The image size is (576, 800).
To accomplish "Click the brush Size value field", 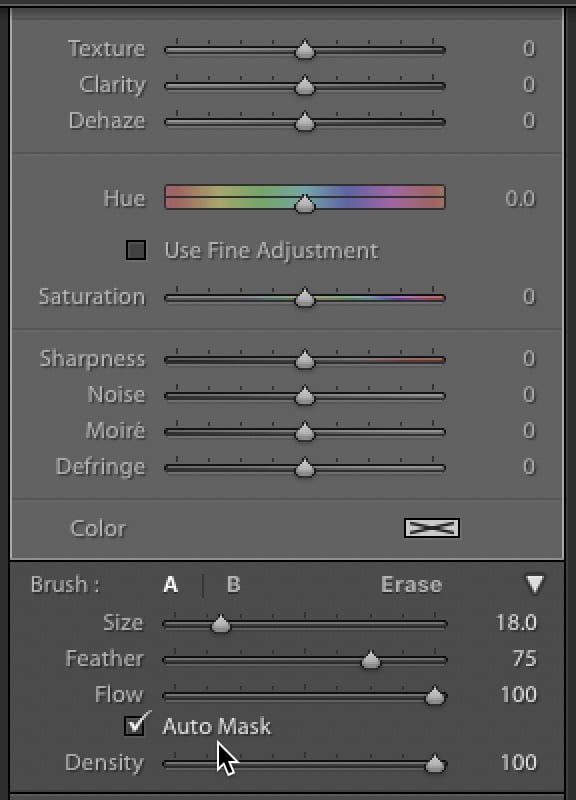I will pos(516,623).
